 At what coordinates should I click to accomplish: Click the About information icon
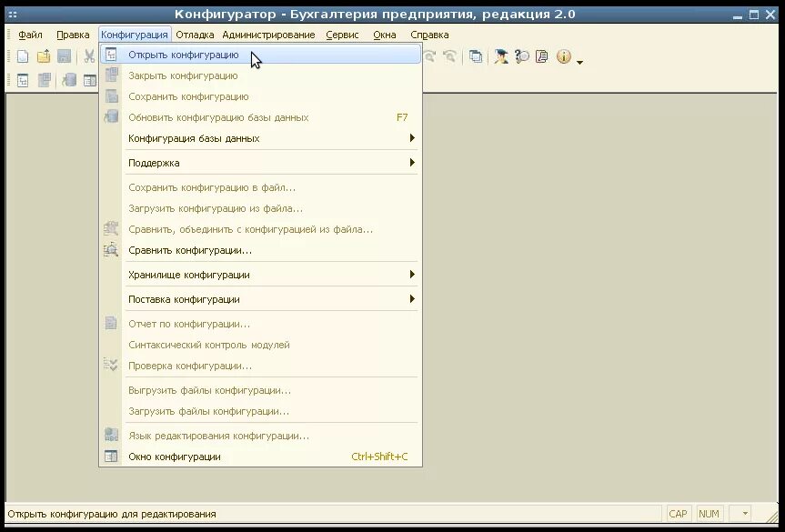coord(564,56)
